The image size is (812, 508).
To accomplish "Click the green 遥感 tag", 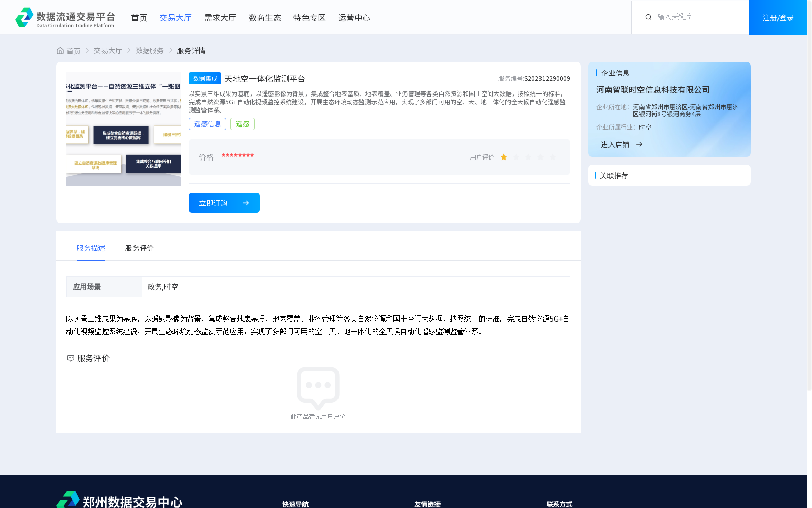I will (x=243, y=124).
